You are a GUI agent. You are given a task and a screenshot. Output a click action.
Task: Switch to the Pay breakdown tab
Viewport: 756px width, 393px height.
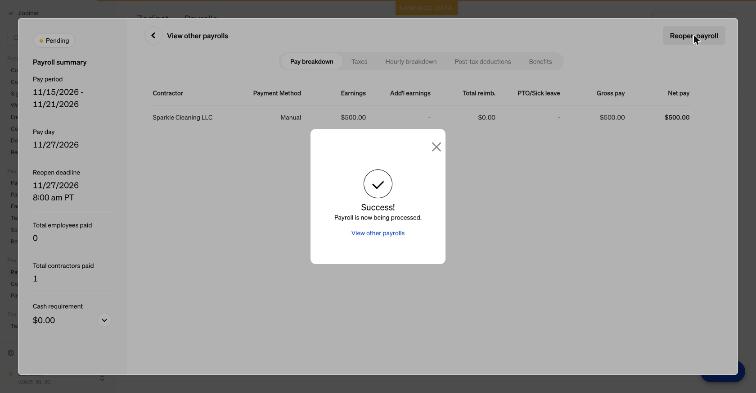tap(311, 62)
